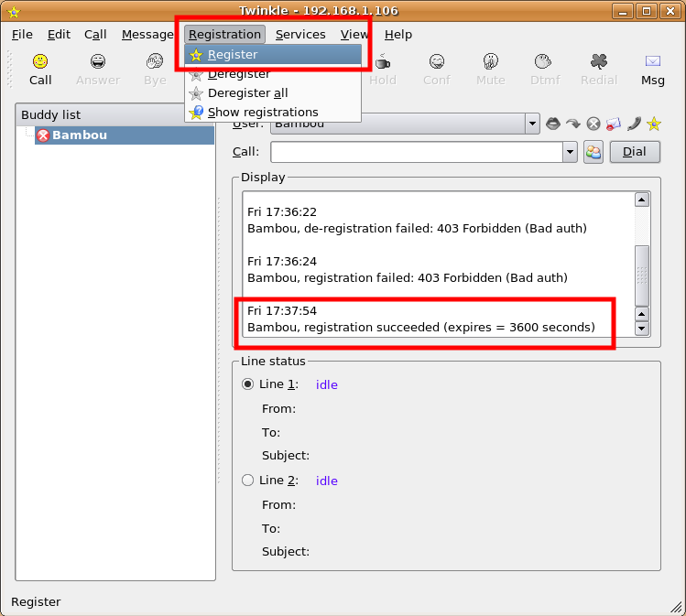Screen dimensions: 686x616
Task: Select Bambou in the buddy list
Action: [x=125, y=135]
